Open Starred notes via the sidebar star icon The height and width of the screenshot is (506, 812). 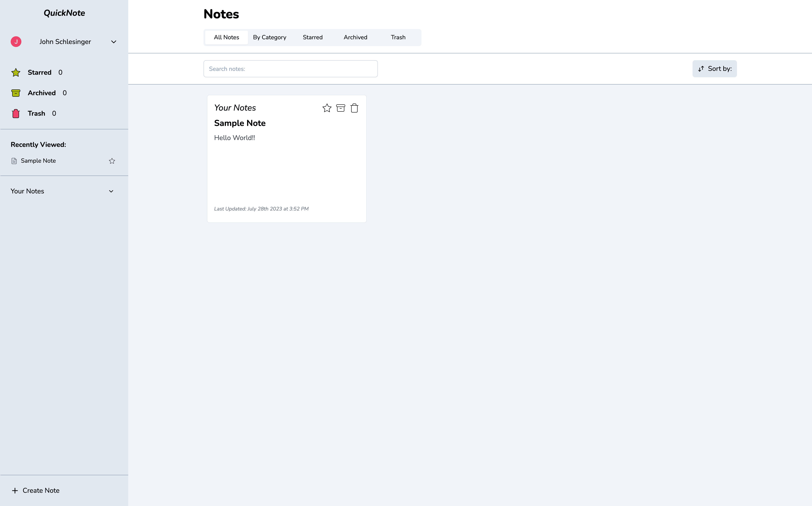pyautogui.click(x=16, y=72)
